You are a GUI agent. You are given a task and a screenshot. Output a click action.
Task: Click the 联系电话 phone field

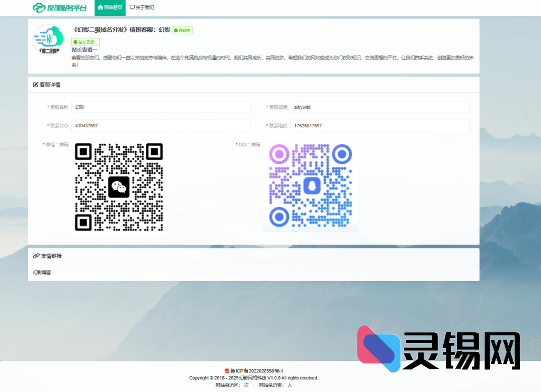(x=380, y=126)
